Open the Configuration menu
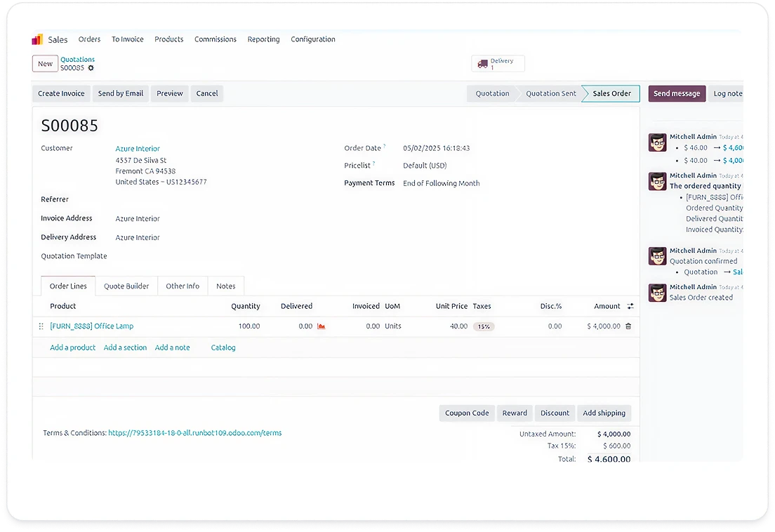Image resolution: width=775 pixels, height=532 pixels. click(x=312, y=39)
